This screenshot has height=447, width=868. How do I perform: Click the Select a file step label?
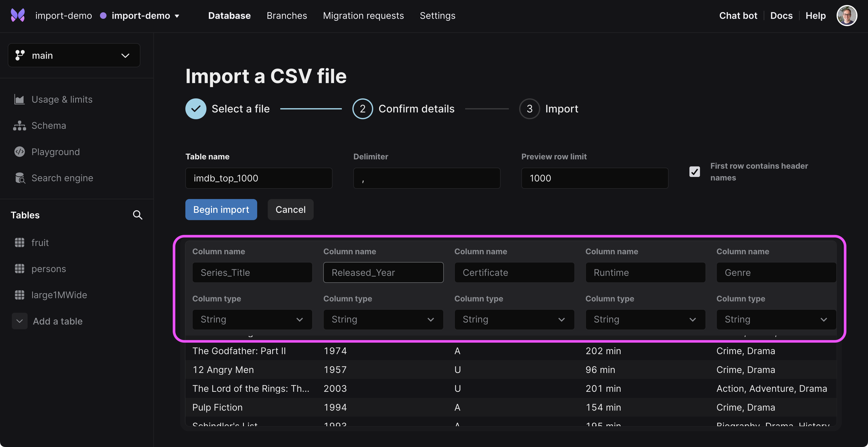click(x=241, y=109)
